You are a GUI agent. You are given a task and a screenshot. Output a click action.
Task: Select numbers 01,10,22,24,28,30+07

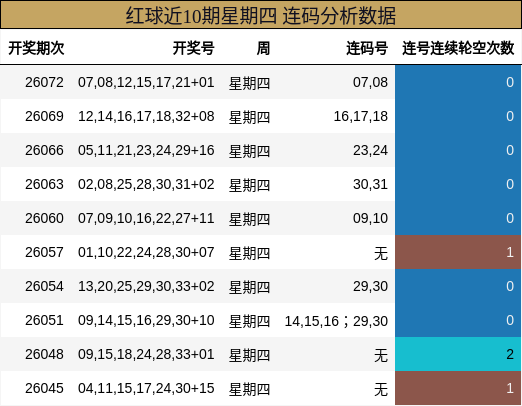[146, 252]
